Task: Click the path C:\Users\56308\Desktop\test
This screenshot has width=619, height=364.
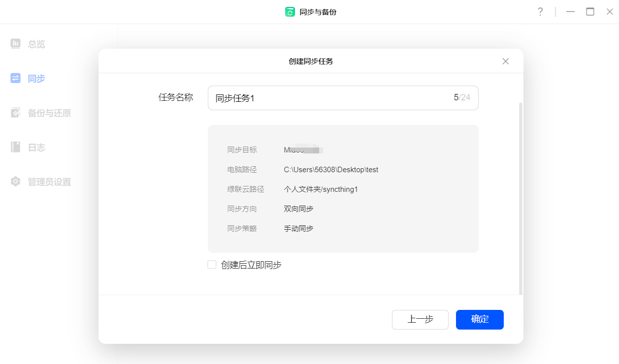Action: pyautogui.click(x=331, y=170)
